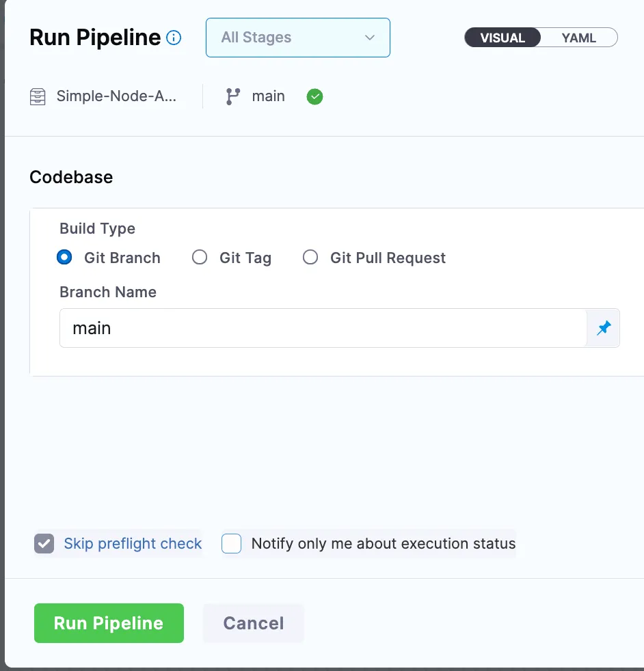Enable Notify only me about execution status
The width and height of the screenshot is (644, 671).
click(231, 543)
